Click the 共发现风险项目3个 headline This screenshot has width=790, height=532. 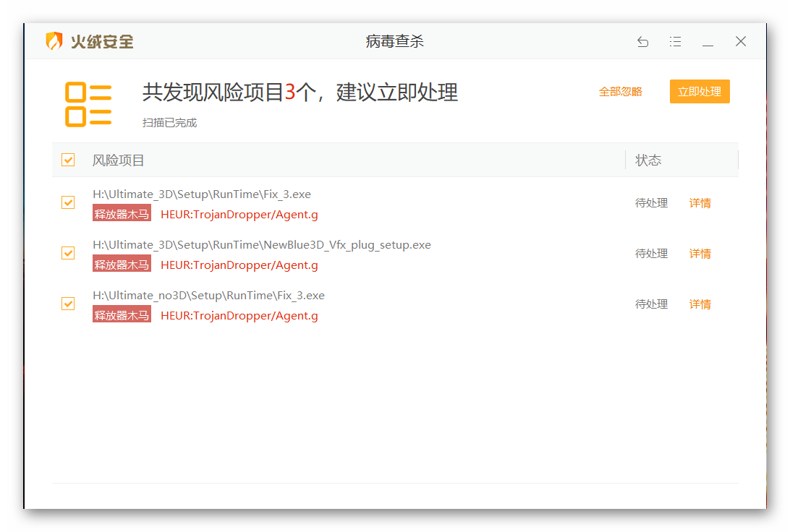click(x=300, y=92)
